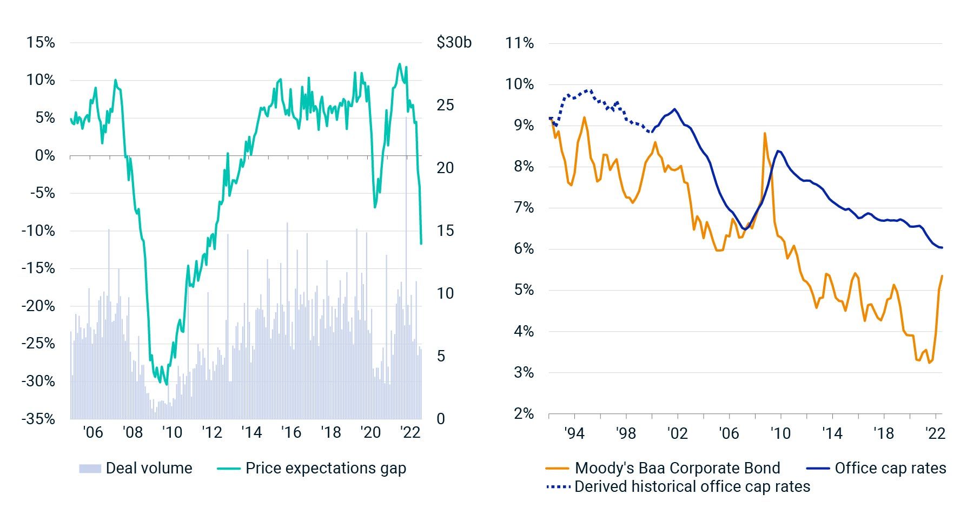
Task: Select the "Price expectations gap" legend label
Action: pyautogui.click(x=326, y=469)
